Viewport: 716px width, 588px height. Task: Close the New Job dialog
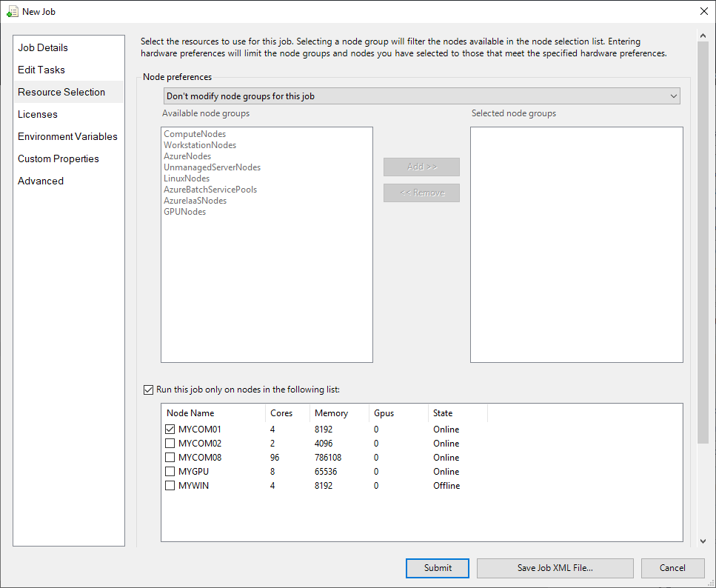703,11
